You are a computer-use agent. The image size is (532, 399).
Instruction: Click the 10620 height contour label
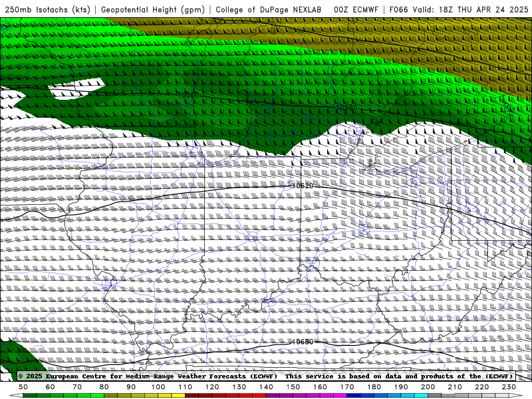click(x=303, y=186)
